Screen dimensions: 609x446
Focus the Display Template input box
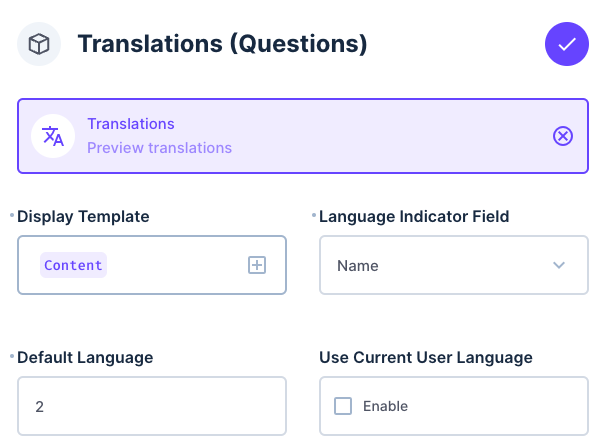pos(152,265)
